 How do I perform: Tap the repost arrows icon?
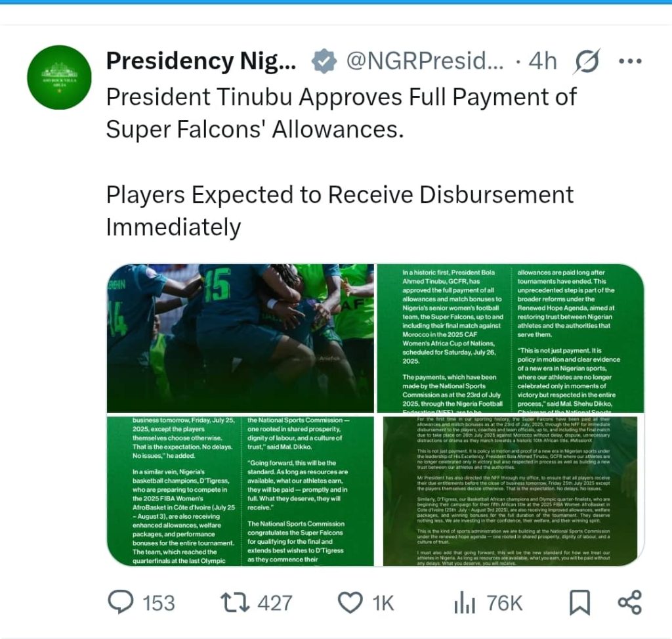(x=234, y=602)
